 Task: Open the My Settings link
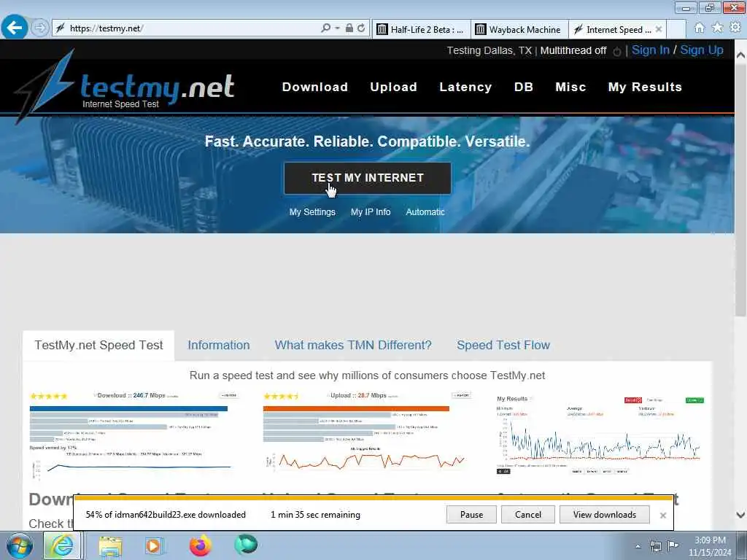[x=312, y=212]
